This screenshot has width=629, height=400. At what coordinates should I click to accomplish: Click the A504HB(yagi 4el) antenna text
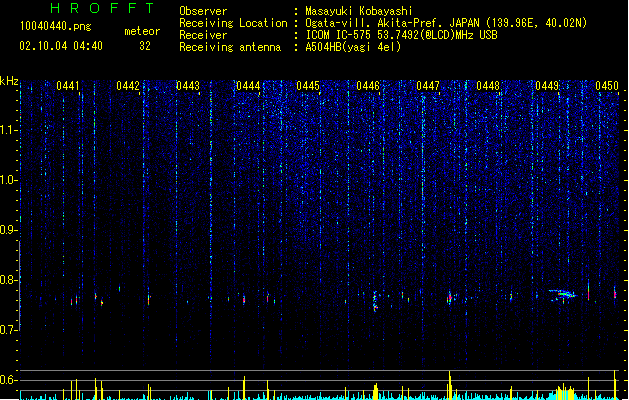point(353,47)
